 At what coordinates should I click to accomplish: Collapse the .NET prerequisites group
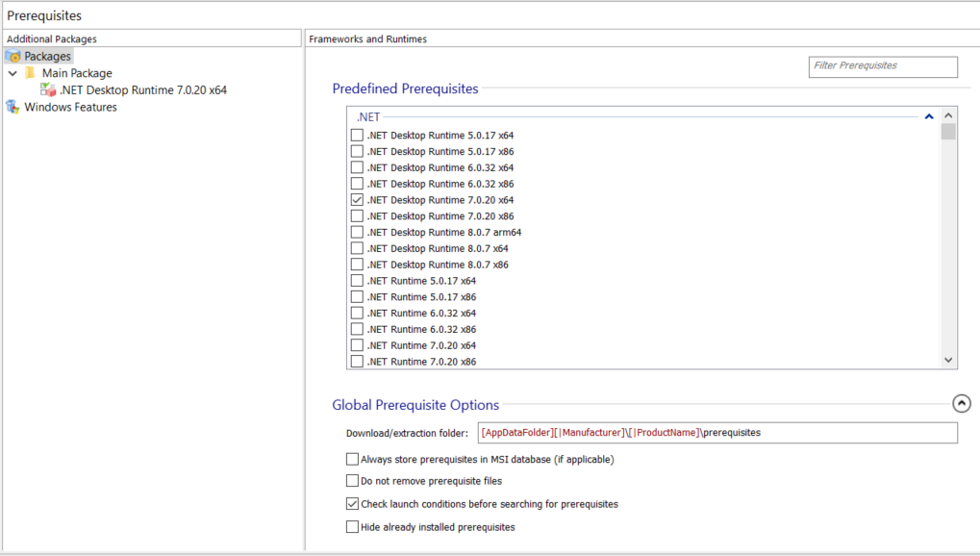(x=929, y=117)
